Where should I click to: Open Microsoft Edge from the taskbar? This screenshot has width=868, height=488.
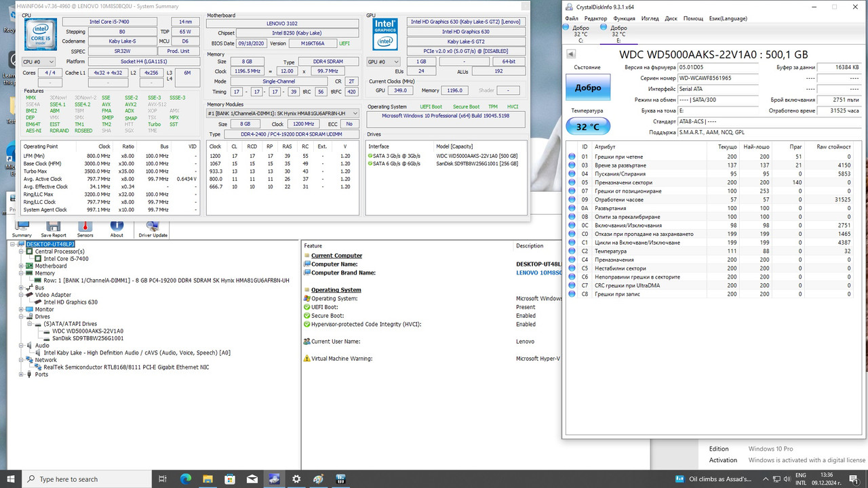pos(186,479)
